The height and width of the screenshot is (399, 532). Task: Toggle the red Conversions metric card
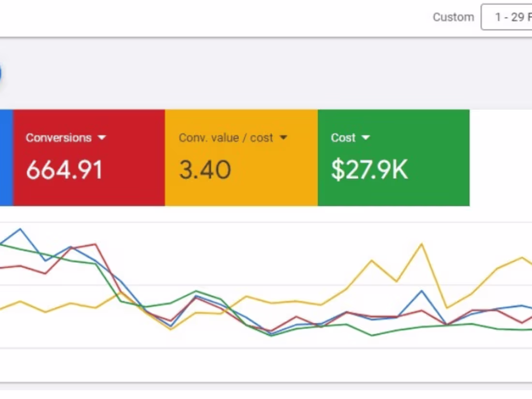point(89,157)
